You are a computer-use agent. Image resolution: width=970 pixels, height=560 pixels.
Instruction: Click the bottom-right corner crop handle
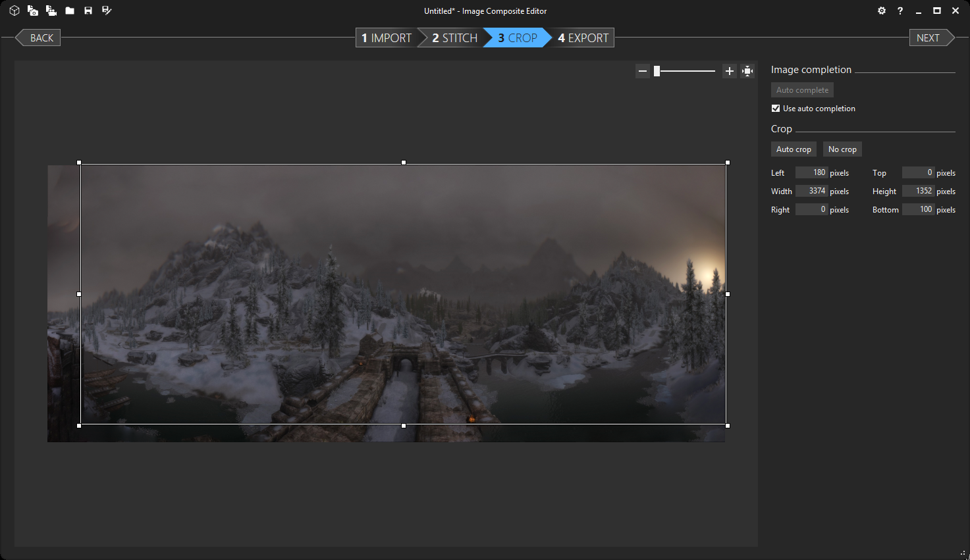(x=728, y=426)
